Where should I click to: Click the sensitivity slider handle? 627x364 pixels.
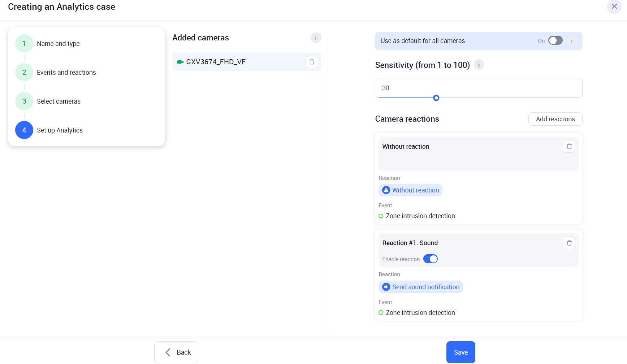[436, 98]
